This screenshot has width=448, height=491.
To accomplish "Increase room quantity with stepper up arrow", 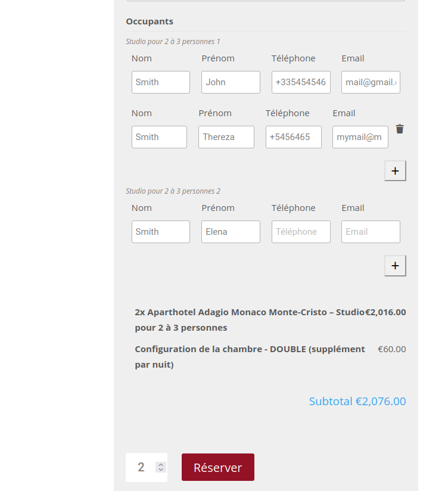I will (161, 464).
